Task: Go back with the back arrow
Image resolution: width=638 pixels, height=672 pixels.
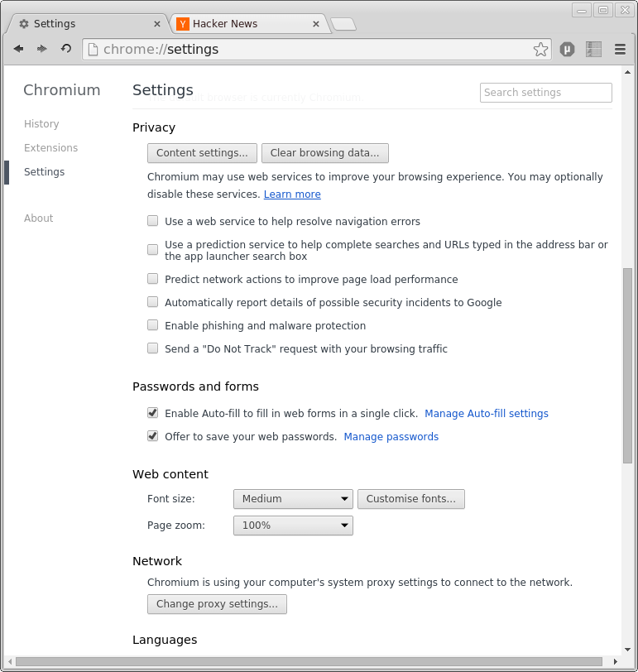Action: (18, 49)
